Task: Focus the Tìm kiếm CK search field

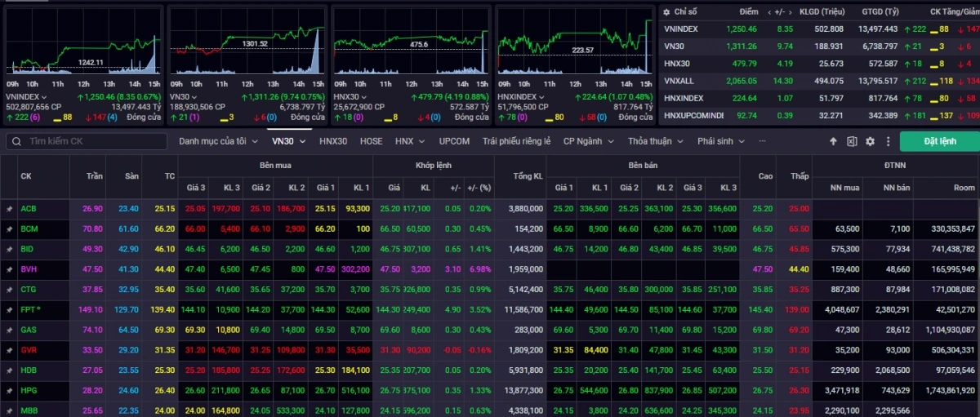Action: pos(86,141)
